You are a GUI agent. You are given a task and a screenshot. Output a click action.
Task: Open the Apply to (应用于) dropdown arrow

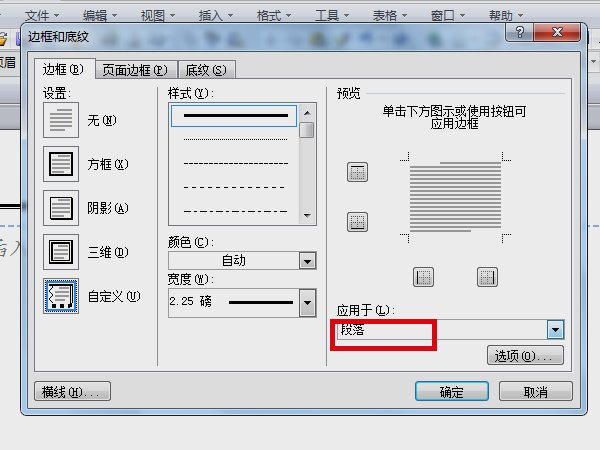click(x=555, y=329)
